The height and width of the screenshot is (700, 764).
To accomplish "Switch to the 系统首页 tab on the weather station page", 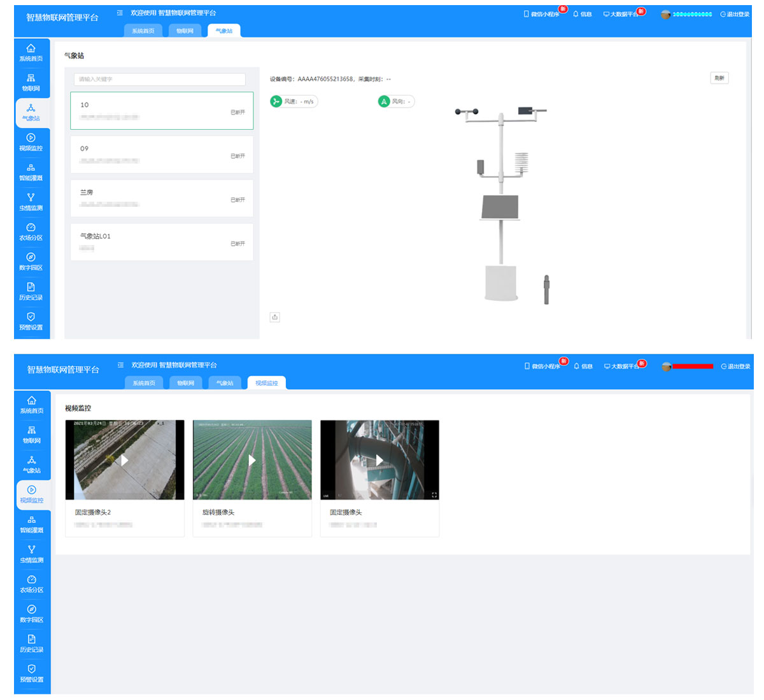I will click(143, 31).
